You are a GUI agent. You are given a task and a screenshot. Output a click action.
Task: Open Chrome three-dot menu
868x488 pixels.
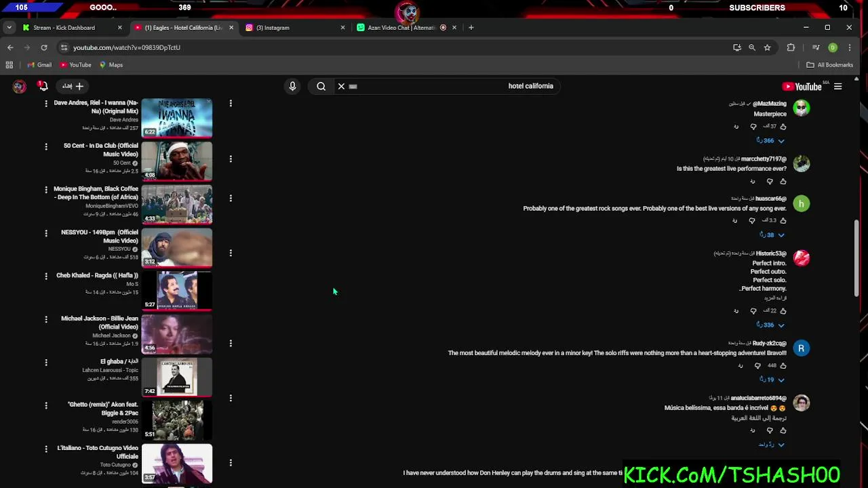point(850,47)
